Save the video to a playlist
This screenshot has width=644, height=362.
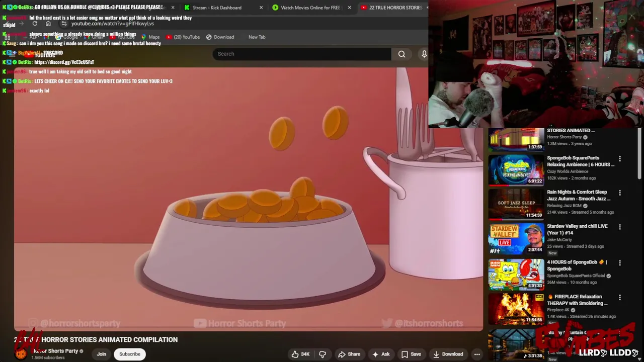click(411, 354)
